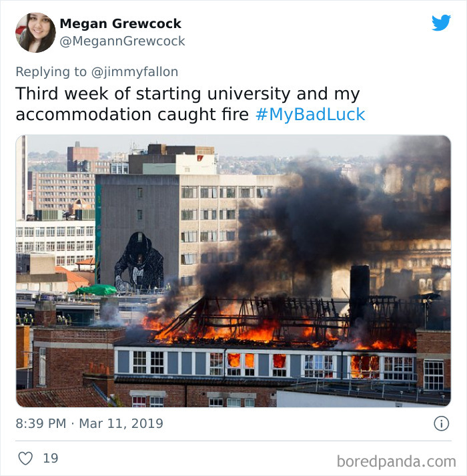467x476 pixels.
Task: Click the Twitter bird logo
Action: pyautogui.click(x=441, y=23)
